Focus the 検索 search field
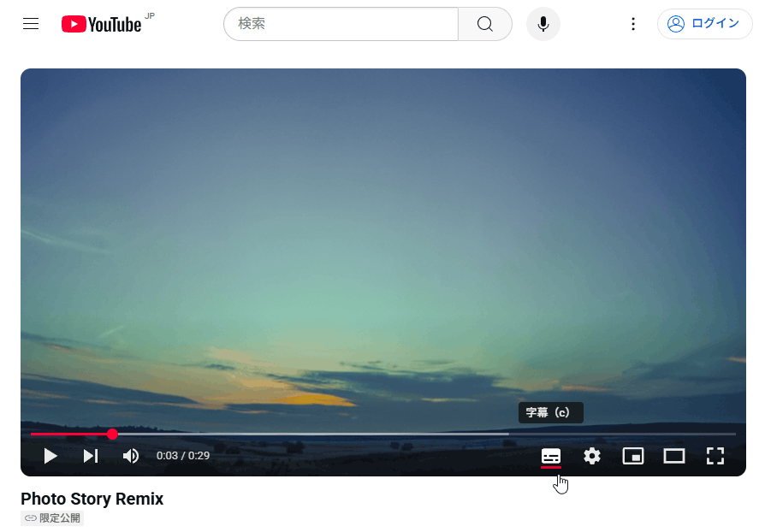 tap(341, 24)
